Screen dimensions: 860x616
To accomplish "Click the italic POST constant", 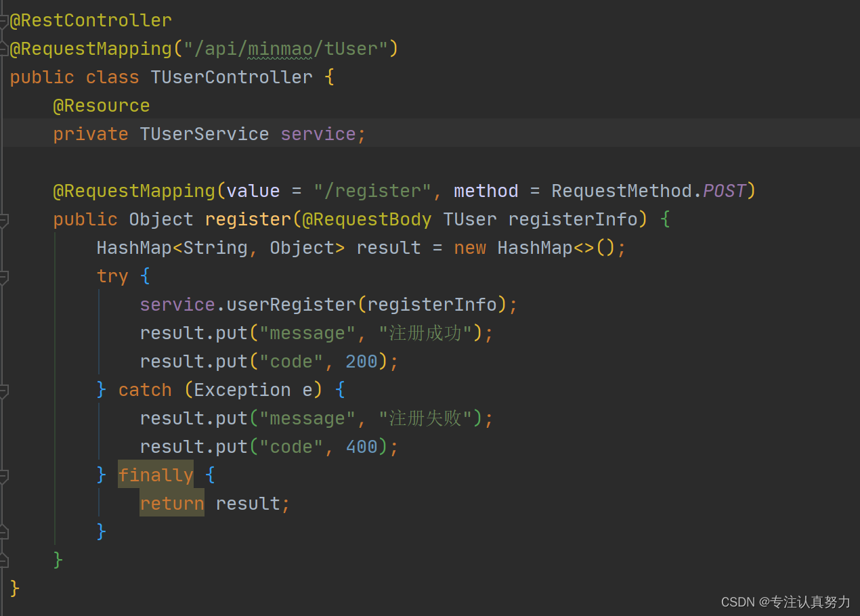I will 724,192.
